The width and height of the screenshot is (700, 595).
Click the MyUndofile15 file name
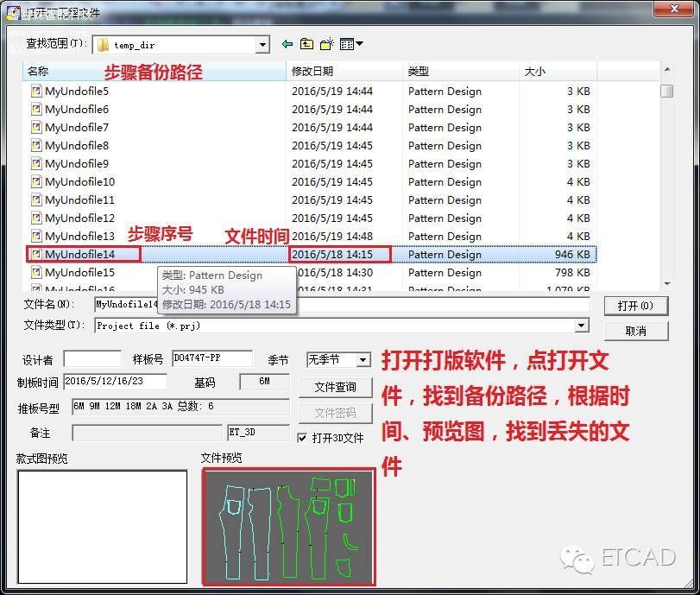tap(80, 272)
